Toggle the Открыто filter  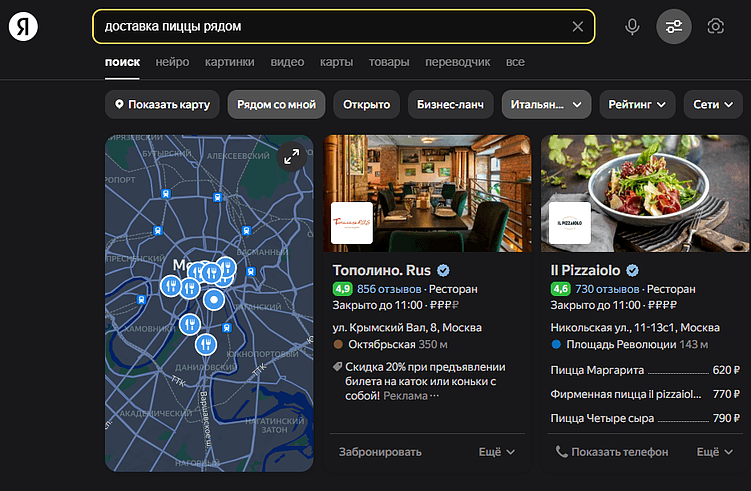click(366, 104)
